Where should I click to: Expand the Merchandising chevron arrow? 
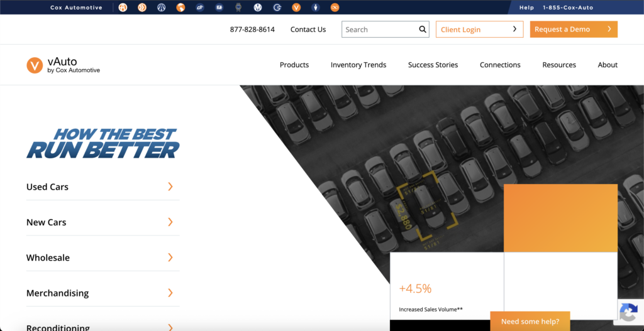tap(170, 293)
